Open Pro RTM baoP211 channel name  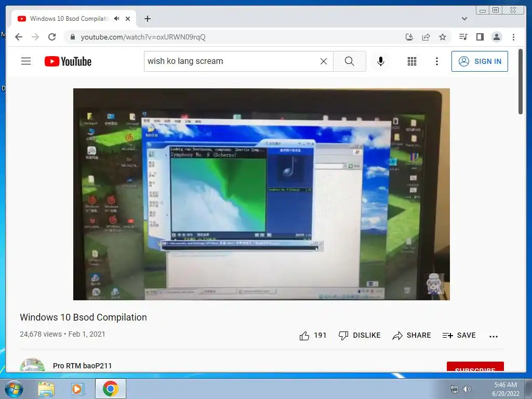[82, 366]
